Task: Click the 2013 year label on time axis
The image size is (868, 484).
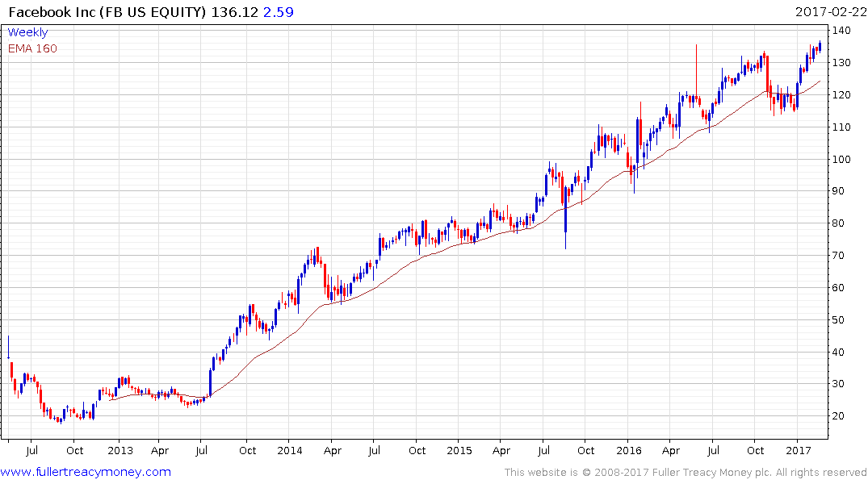Action: tap(120, 450)
